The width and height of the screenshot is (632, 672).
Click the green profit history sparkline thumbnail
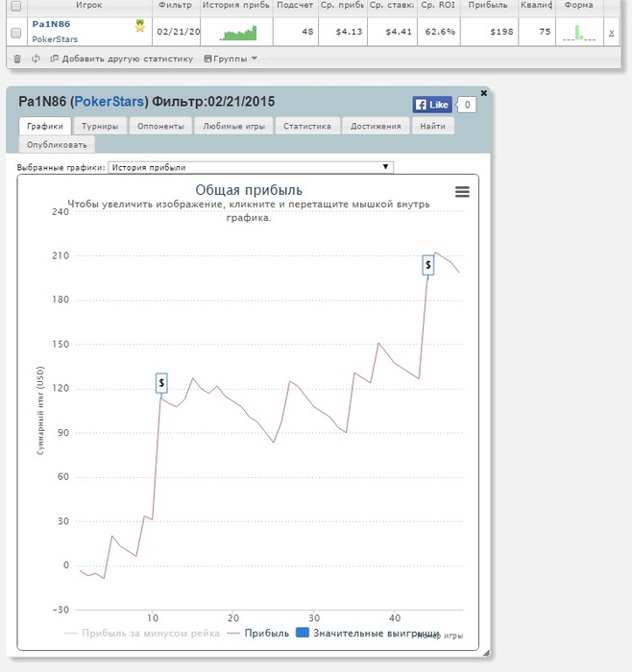coord(238,33)
